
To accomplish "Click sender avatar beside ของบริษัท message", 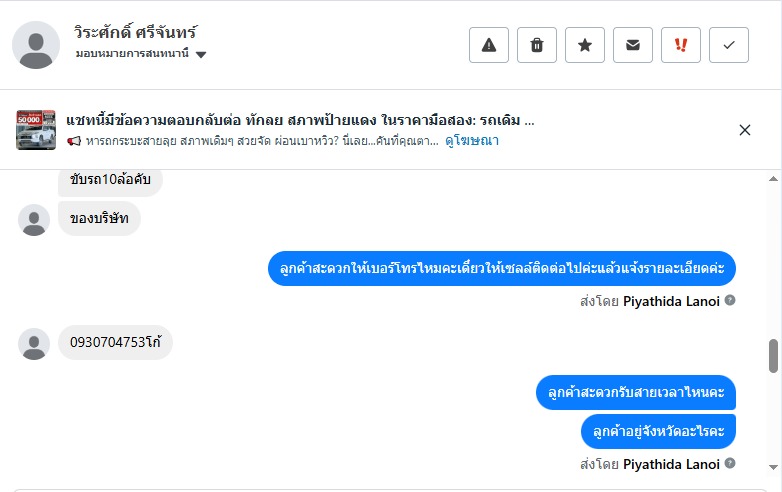I will [x=34, y=220].
